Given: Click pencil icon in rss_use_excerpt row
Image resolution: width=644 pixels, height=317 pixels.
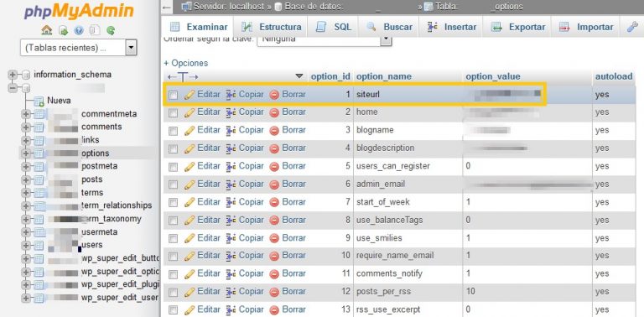Looking at the screenshot, I should coord(190,310).
